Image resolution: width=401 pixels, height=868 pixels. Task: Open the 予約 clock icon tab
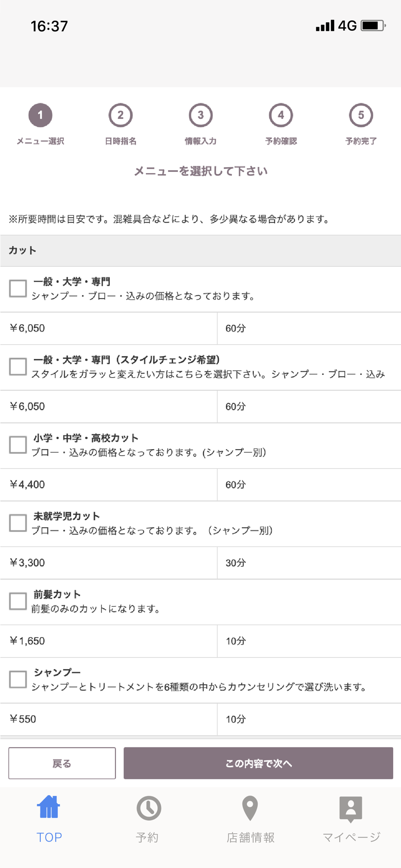click(148, 808)
